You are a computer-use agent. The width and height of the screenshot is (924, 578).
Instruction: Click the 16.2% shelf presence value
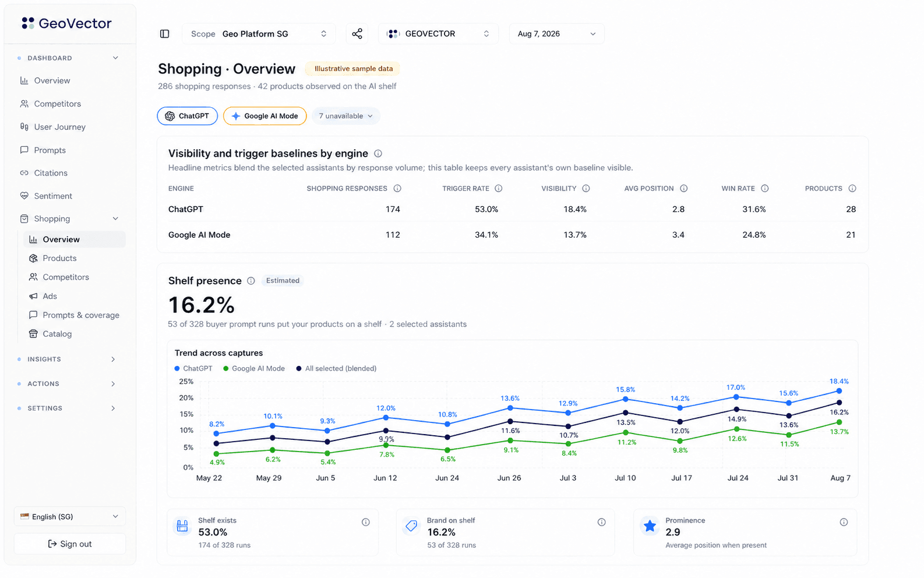202,305
